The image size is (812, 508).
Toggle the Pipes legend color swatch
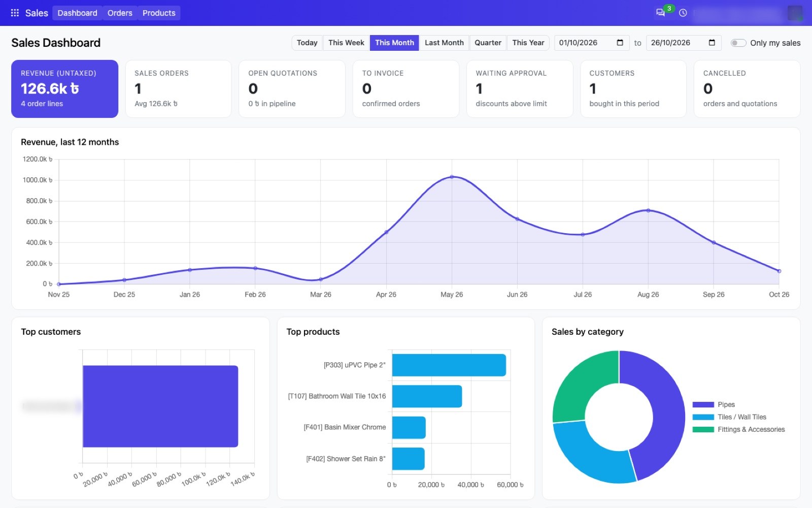pos(703,405)
